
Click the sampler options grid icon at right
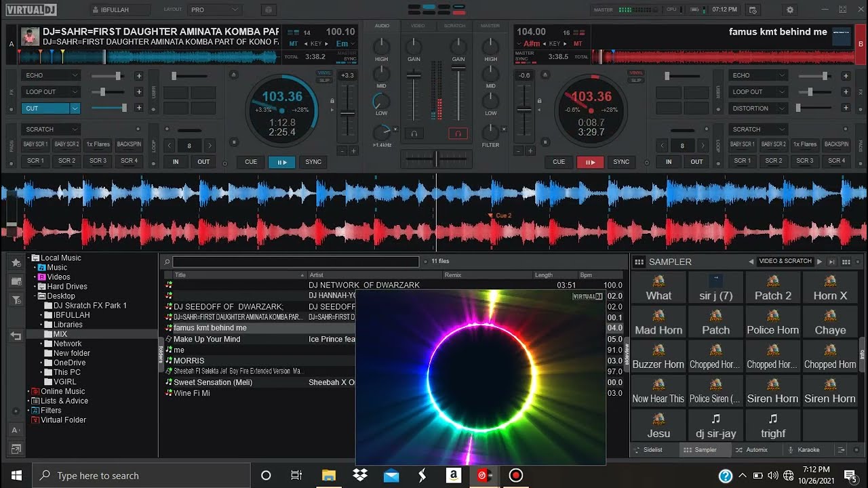coord(846,262)
